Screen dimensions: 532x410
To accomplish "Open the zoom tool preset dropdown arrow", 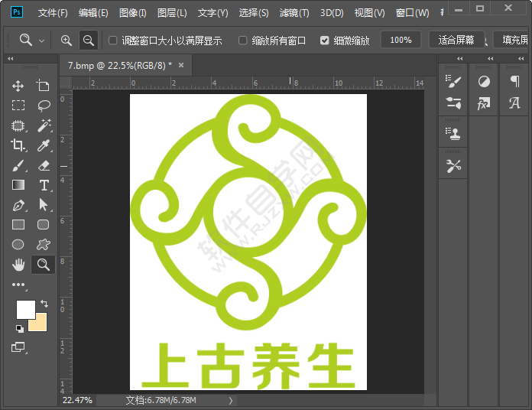I will click(41, 41).
